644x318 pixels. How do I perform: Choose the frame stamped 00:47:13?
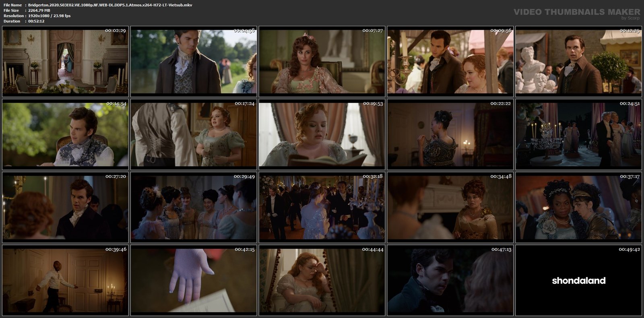pos(450,280)
